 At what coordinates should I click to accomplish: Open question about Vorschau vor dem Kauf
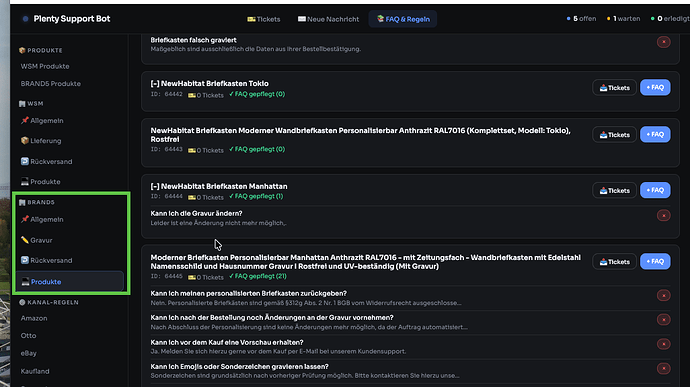point(227,343)
